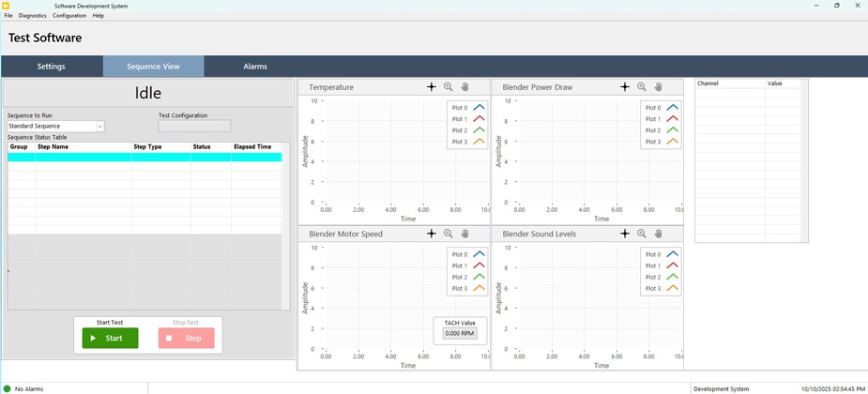Select pan hand tool on Blender Power Draw
The height and width of the screenshot is (394, 868).
click(x=658, y=87)
